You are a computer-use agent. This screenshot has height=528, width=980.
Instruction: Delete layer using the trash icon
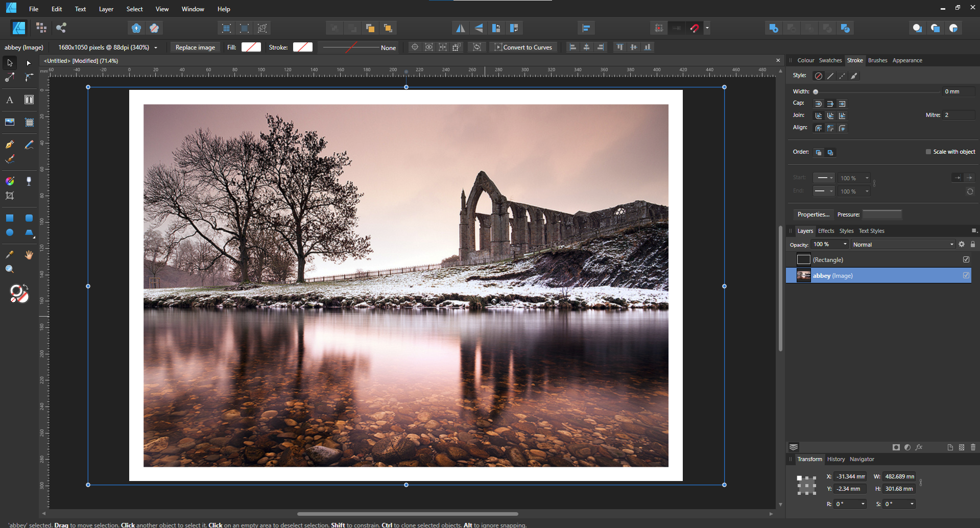tap(973, 447)
